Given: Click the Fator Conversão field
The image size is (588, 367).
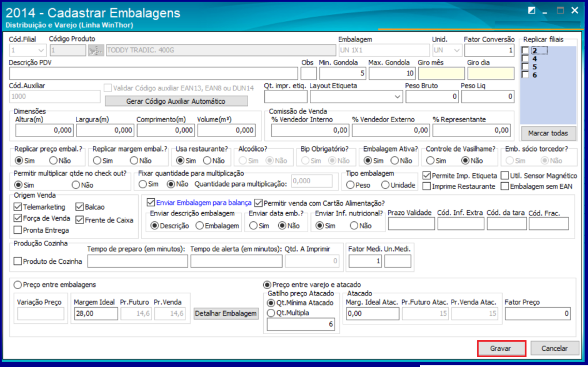Looking at the screenshot, I should click(490, 50).
